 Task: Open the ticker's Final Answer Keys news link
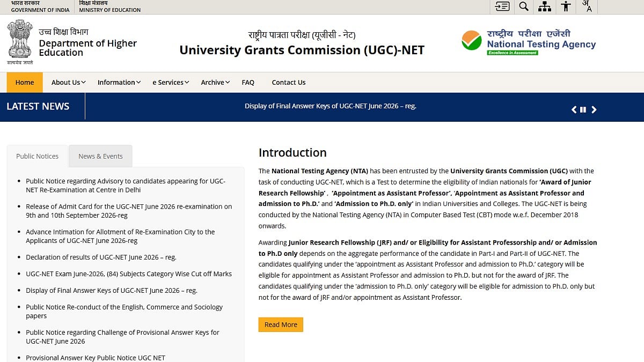pyautogui.click(x=331, y=106)
